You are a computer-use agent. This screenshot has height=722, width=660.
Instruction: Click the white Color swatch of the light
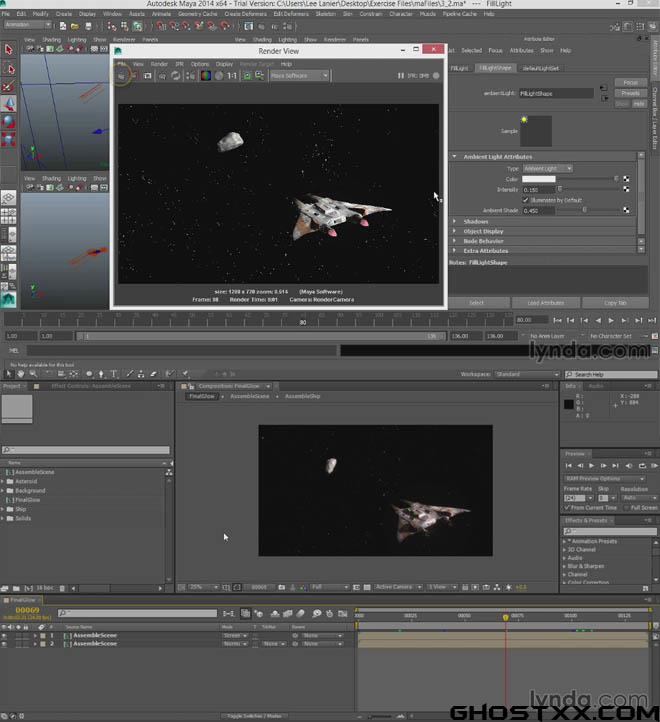click(x=538, y=179)
